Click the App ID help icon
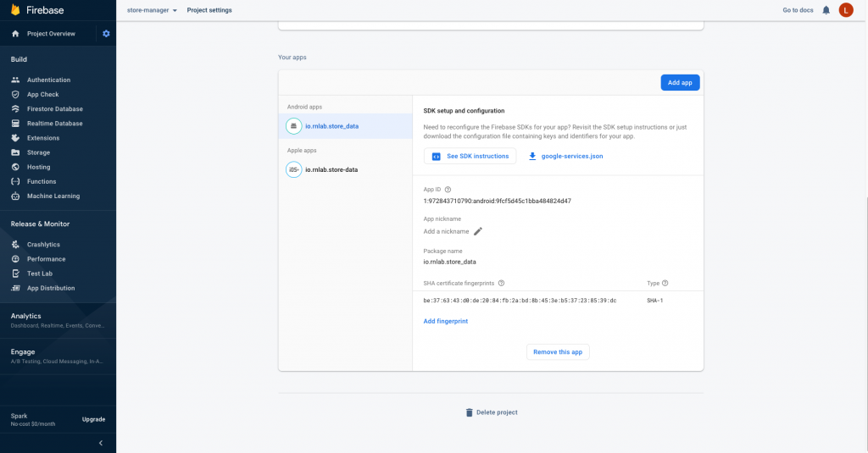868x453 pixels. [x=448, y=189]
